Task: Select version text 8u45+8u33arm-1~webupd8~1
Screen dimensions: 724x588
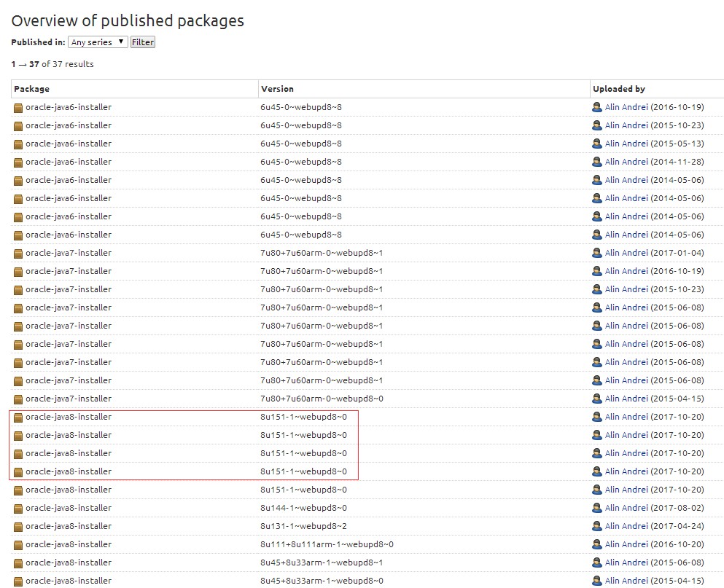Action: coord(322,562)
